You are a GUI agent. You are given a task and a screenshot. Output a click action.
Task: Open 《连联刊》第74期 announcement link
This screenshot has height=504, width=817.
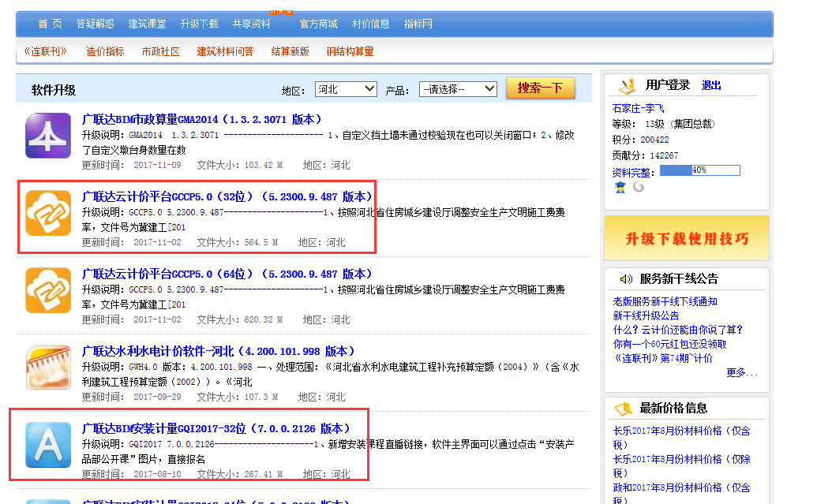(x=663, y=358)
